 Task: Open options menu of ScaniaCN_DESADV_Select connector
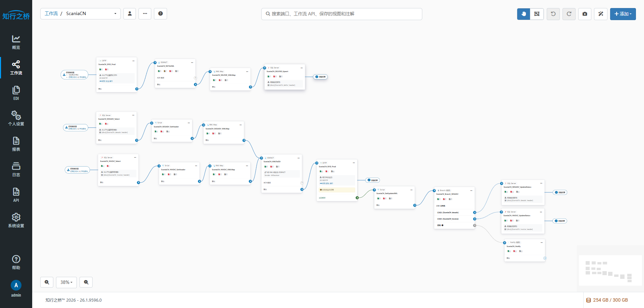133,115
